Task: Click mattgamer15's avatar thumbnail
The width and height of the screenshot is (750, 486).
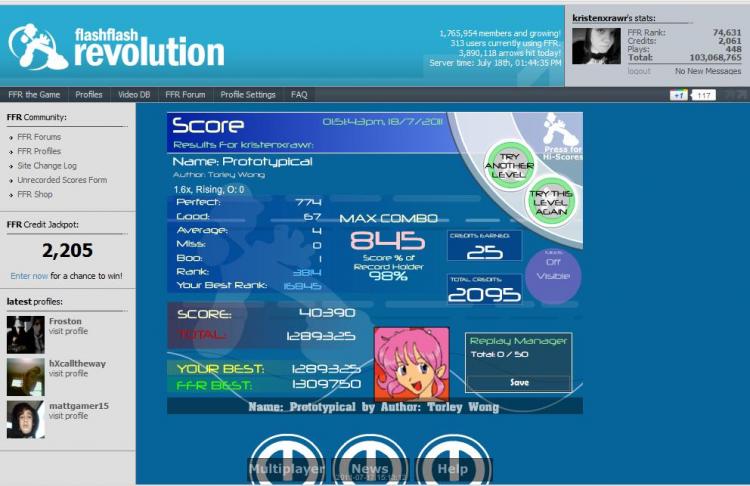Action: (x=26, y=420)
